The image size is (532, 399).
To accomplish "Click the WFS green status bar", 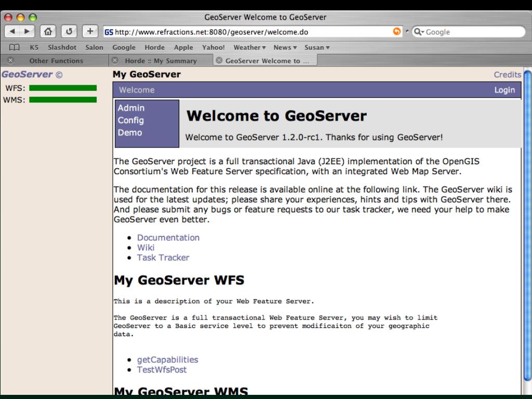I will click(63, 88).
